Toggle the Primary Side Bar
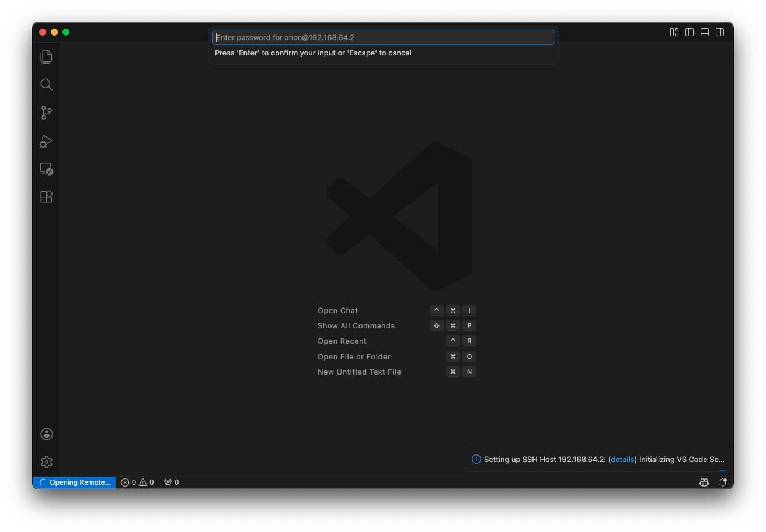The image size is (766, 532). pos(690,32)
